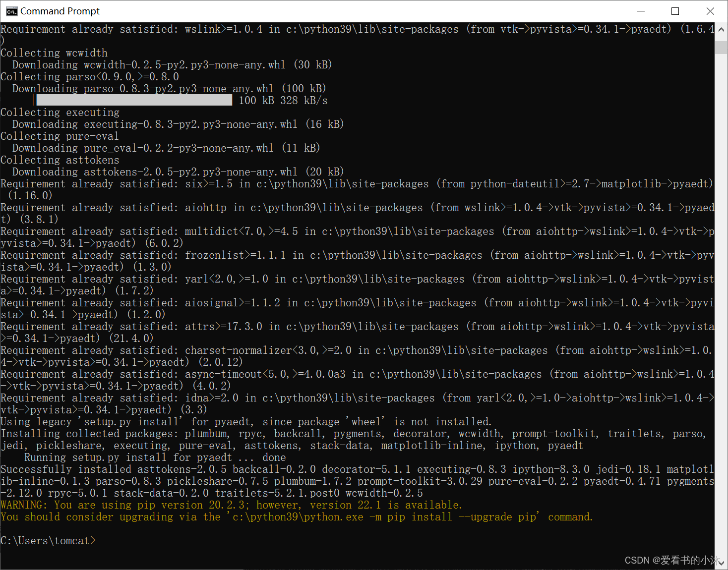Click the empty scrollbar track below the thumb
Screen dimensions: 728x570
coord(721,297)
